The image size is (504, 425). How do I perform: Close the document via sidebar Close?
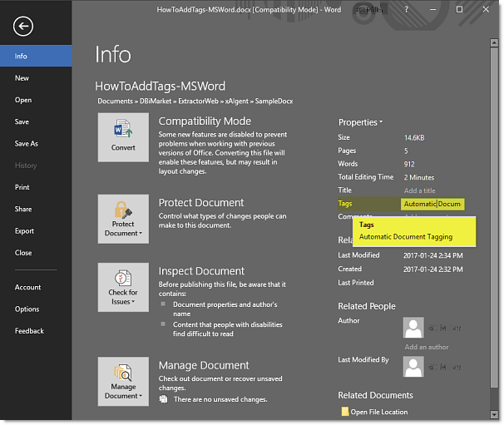click(x=36, y=253)
